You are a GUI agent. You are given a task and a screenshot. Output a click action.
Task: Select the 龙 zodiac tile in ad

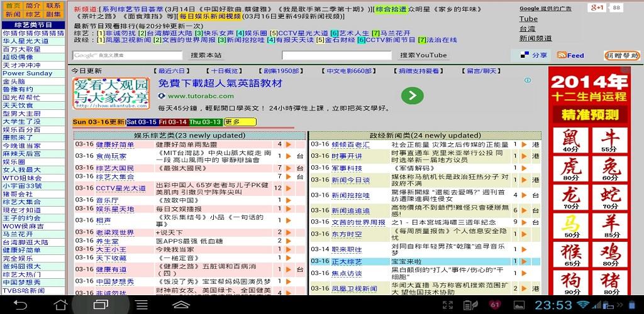(570, 197)
